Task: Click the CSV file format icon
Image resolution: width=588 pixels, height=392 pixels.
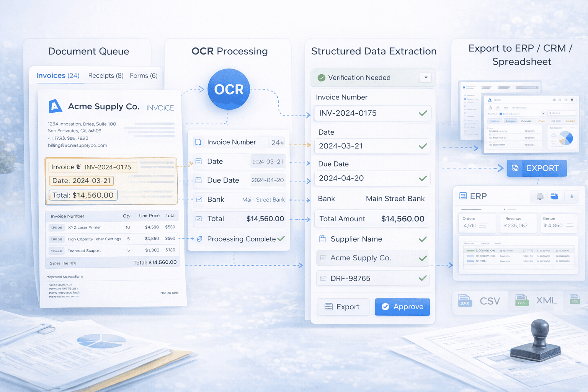Action: [465, 301]
